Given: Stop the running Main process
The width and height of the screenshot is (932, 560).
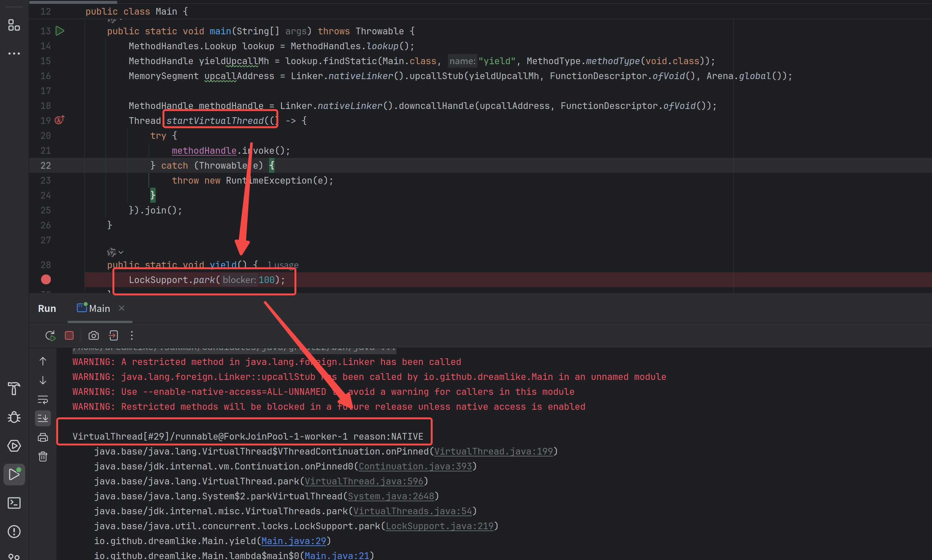Looking at the screenshot, I should (x=69, y=335).
